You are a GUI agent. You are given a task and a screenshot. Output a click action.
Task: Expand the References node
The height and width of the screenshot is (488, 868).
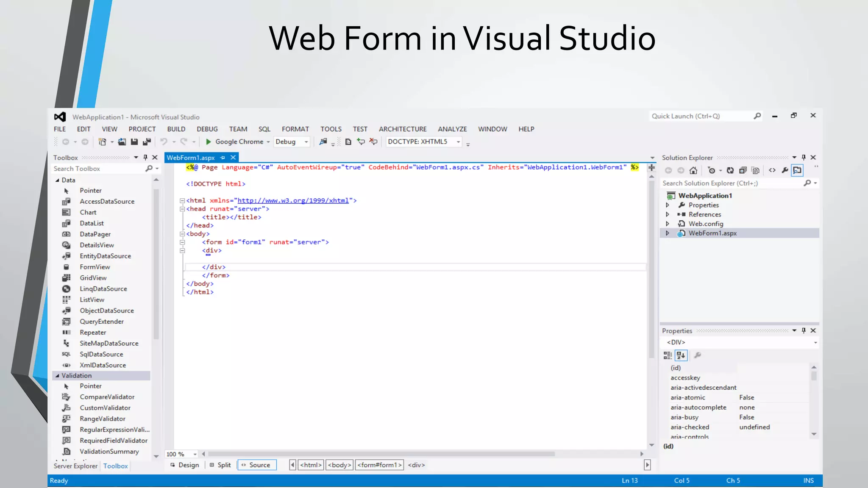(668, 214)
